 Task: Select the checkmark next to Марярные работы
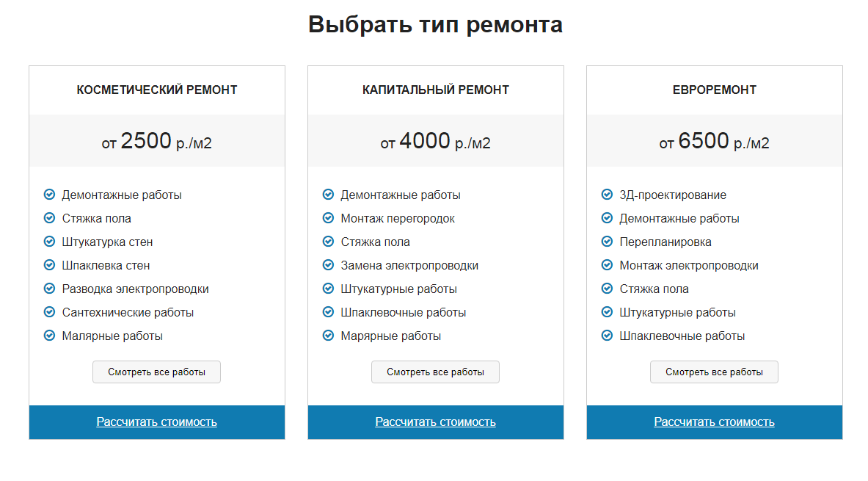tap(327, 336)
